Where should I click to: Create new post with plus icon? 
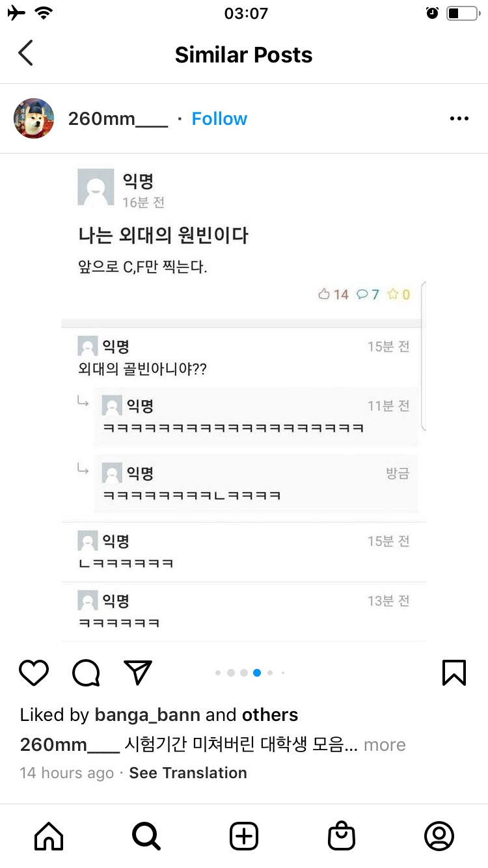tap(244, 836)
